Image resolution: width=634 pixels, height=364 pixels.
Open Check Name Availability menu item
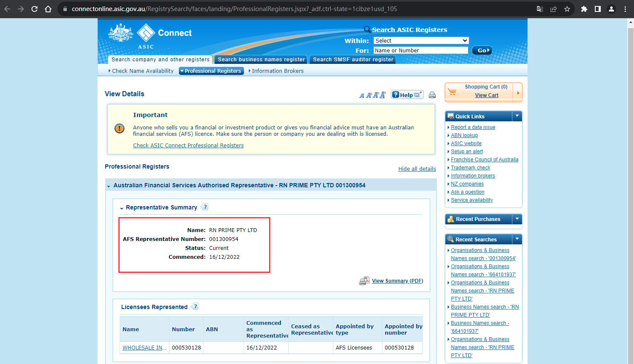143,71
